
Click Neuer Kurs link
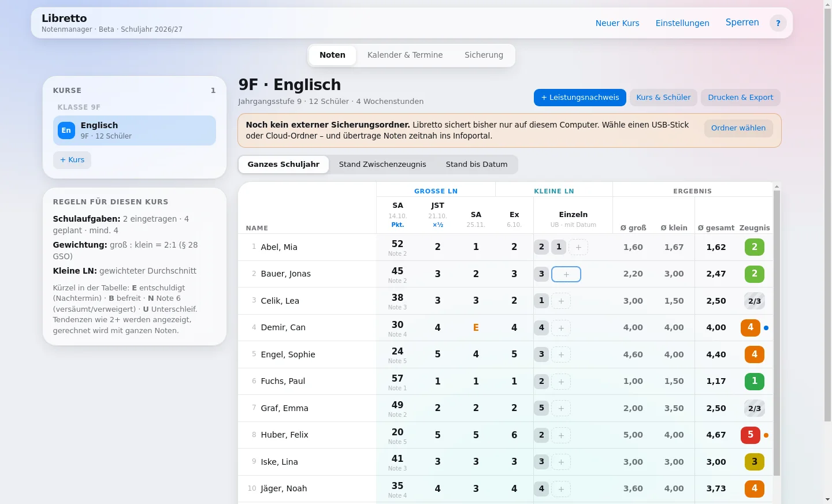[618, 23]
